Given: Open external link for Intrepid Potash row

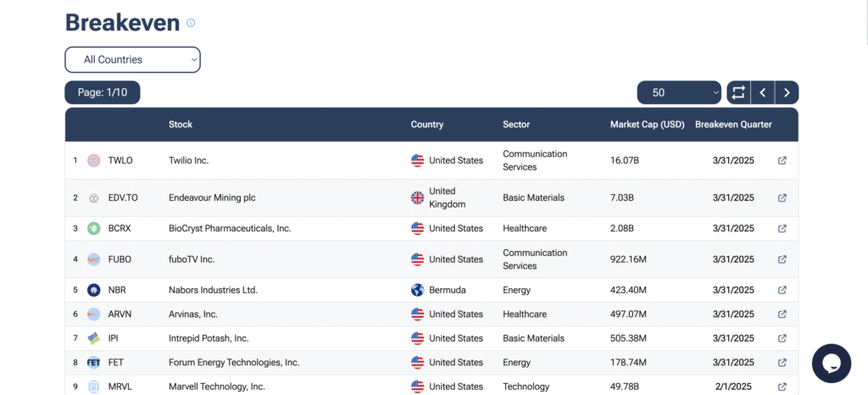Looking at the screenshot, I should coord(782,338).
